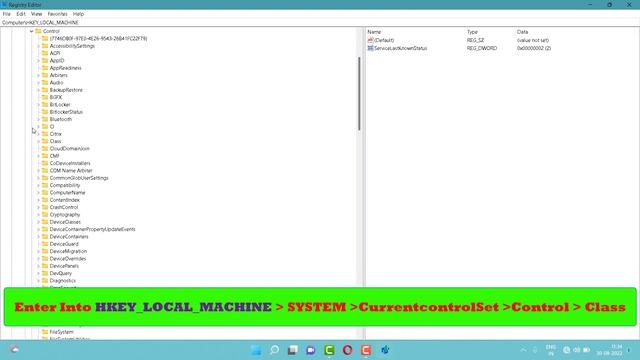
Task: Click the Control key folder icon
Action: coord(38,31)
